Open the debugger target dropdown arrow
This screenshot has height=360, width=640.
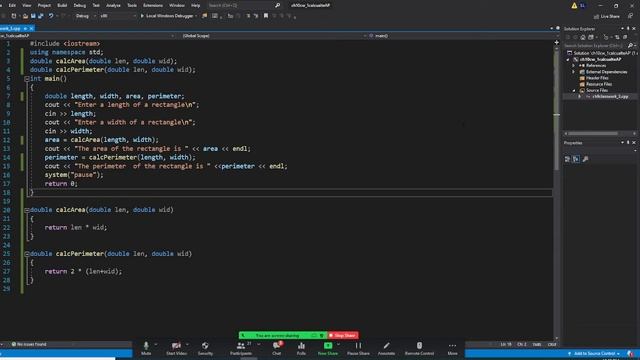[x=196, y=16]
